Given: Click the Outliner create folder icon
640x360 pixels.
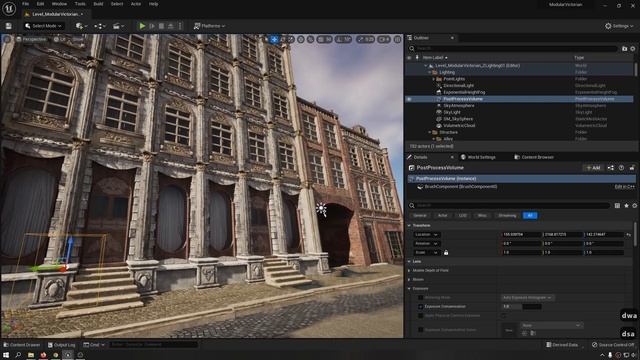Looking at the screenshot, I should [624, 49].
